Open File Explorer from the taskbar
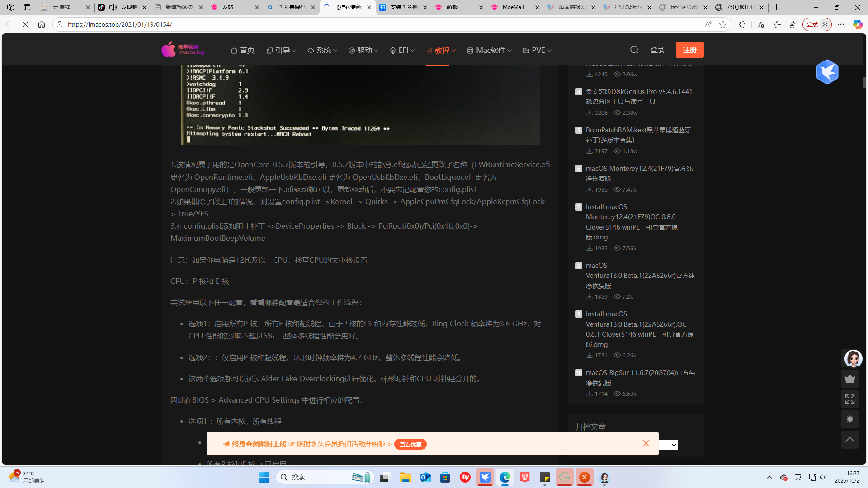The width and height of the screenshot is (868, 488). point(405,477)
